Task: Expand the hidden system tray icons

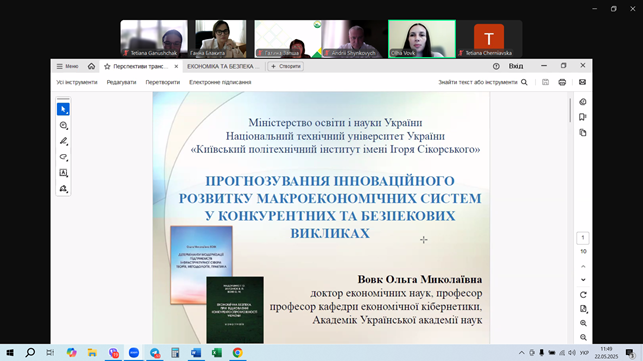Action: click(522, 353)
